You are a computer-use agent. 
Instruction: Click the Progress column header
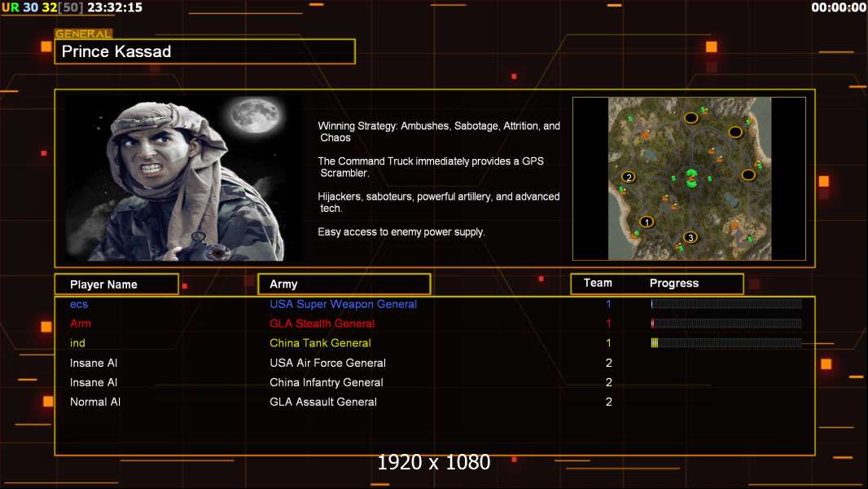tap(673, 283)
